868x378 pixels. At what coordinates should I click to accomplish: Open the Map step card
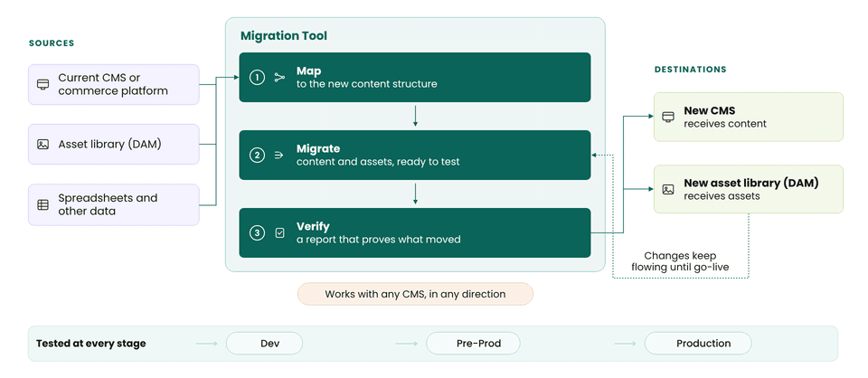415,78
